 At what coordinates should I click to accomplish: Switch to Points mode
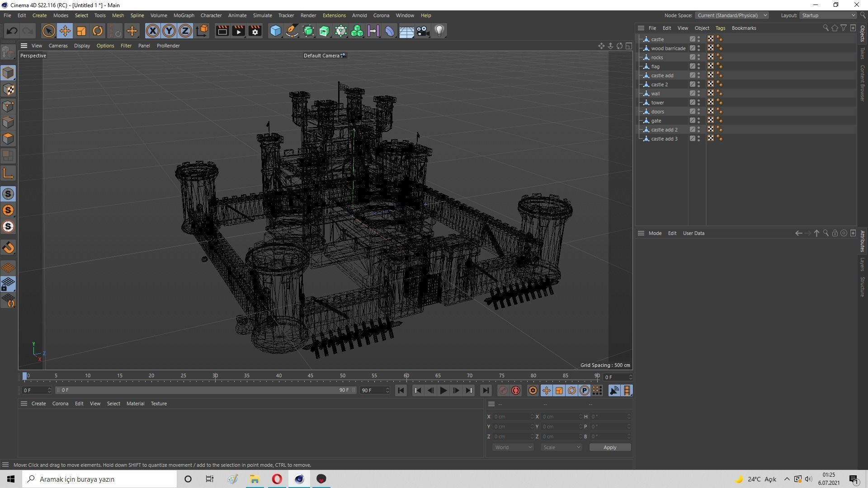click(x=8, y=106)
